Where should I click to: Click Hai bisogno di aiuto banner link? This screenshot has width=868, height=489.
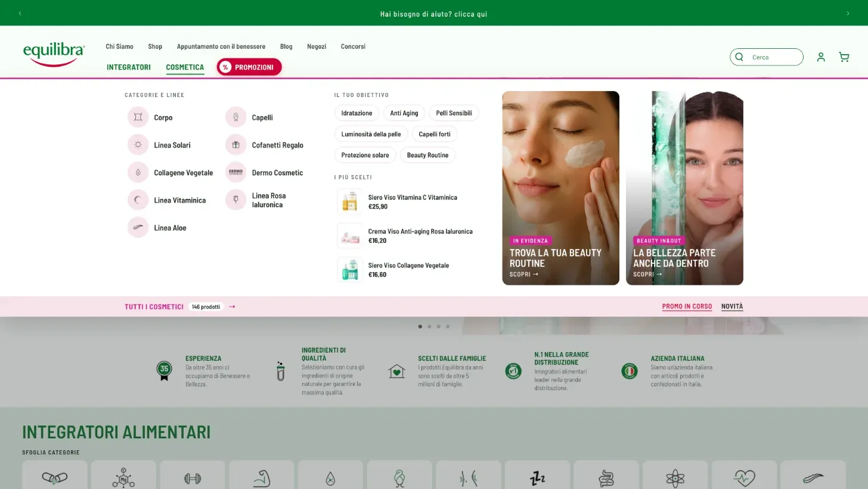pyautogui.click(x=433, y=14)
